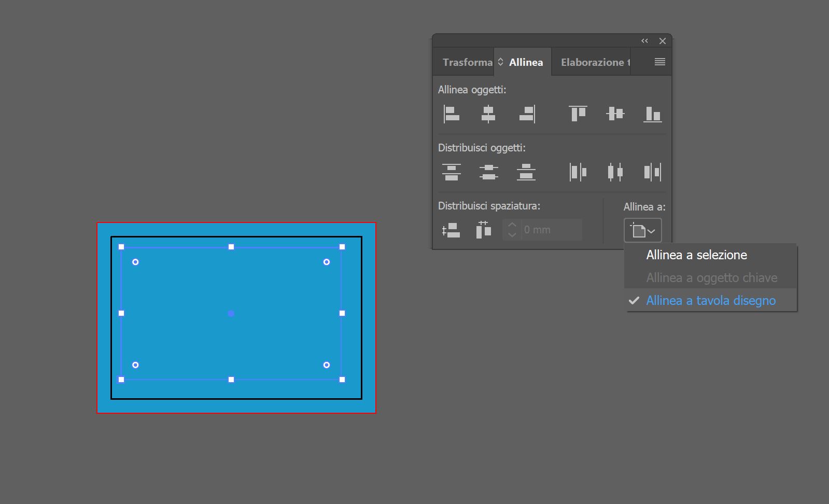The height and width of the screenshot is (504, 829).
Task: Click the top-left corner radius widget
Action: [135, 262]
